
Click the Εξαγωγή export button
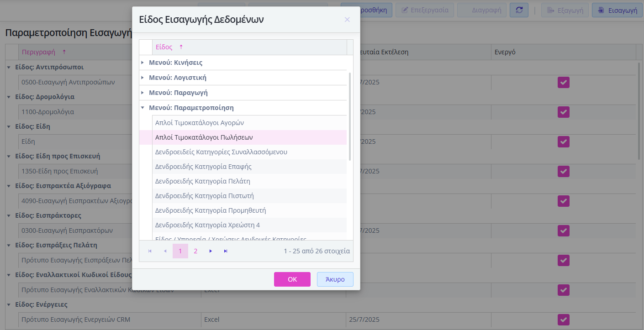[x=565, y=10]
